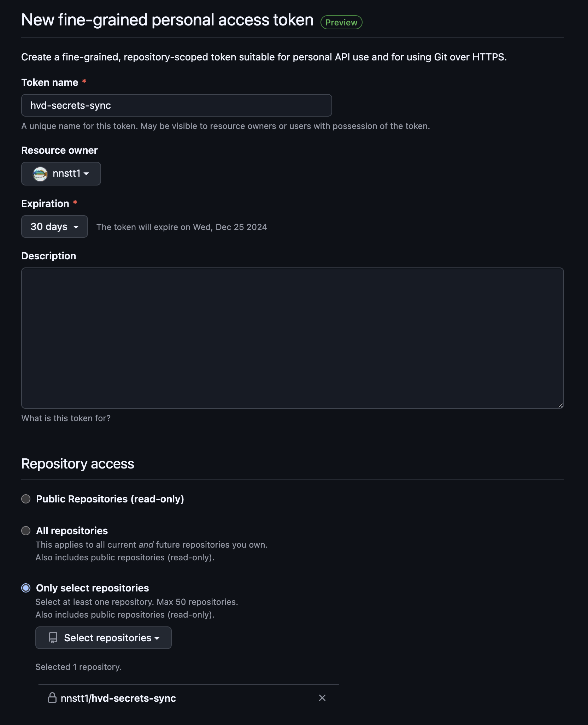Click the Preview badge
This screenshot has width=588, height=725.
[341, 22]
